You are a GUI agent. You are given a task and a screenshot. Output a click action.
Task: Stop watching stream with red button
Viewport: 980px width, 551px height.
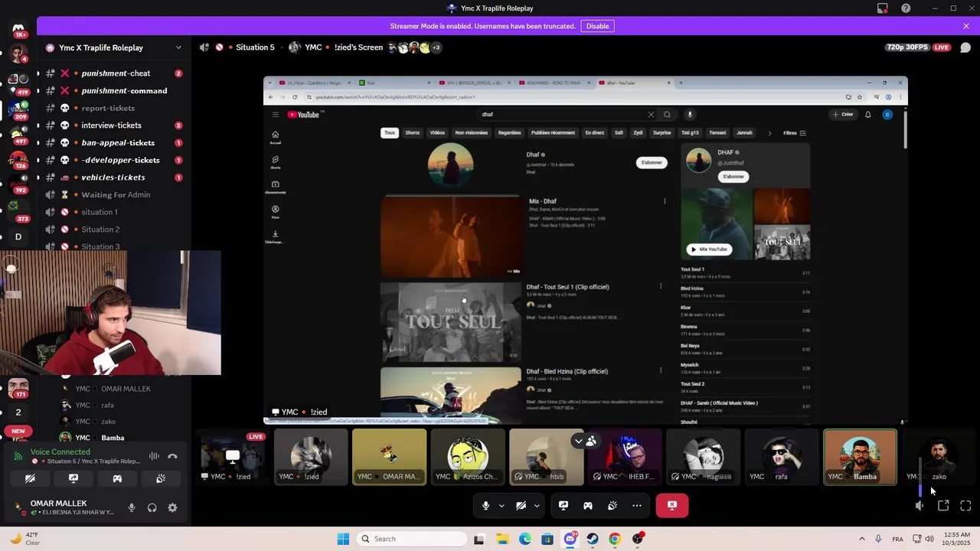tap(672, 505)
